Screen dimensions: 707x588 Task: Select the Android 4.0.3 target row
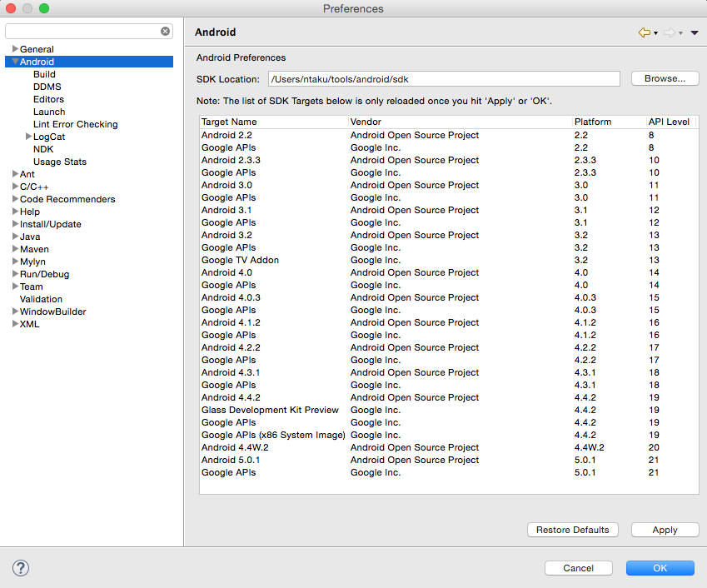[x=449, y=297]
